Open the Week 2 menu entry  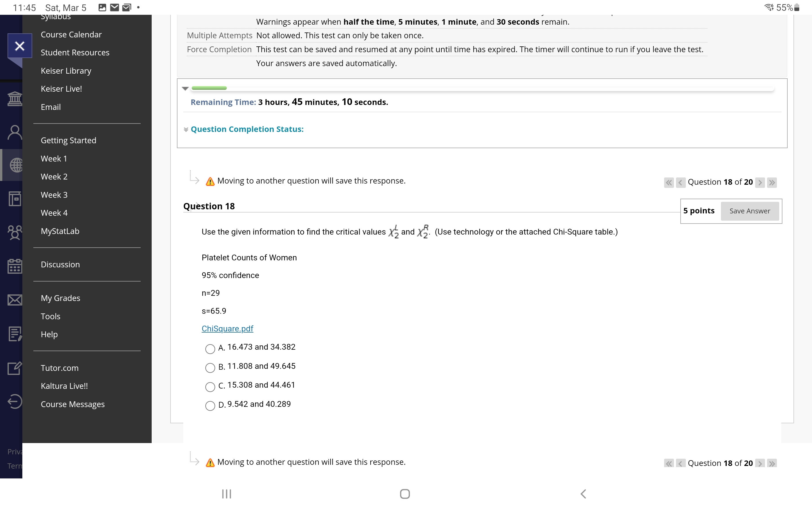click(54, 176)
